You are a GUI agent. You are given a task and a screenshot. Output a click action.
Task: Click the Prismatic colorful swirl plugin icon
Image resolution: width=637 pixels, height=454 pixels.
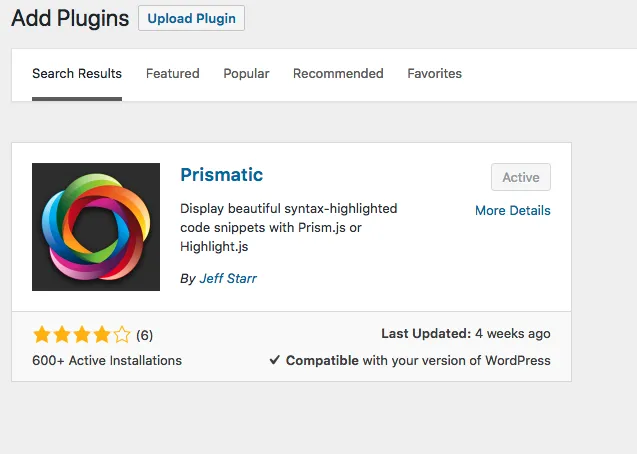(96, 227)
